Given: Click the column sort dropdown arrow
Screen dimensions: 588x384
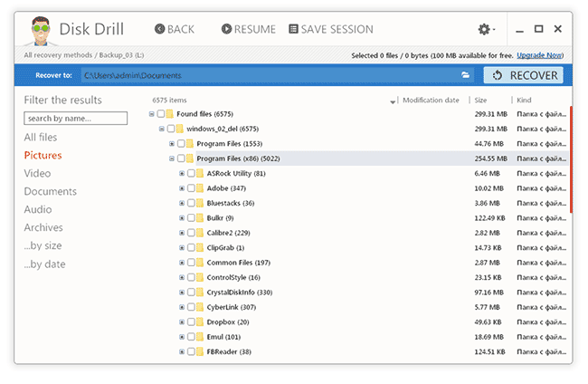Looking at the screenshot, I should coord(393,101).
